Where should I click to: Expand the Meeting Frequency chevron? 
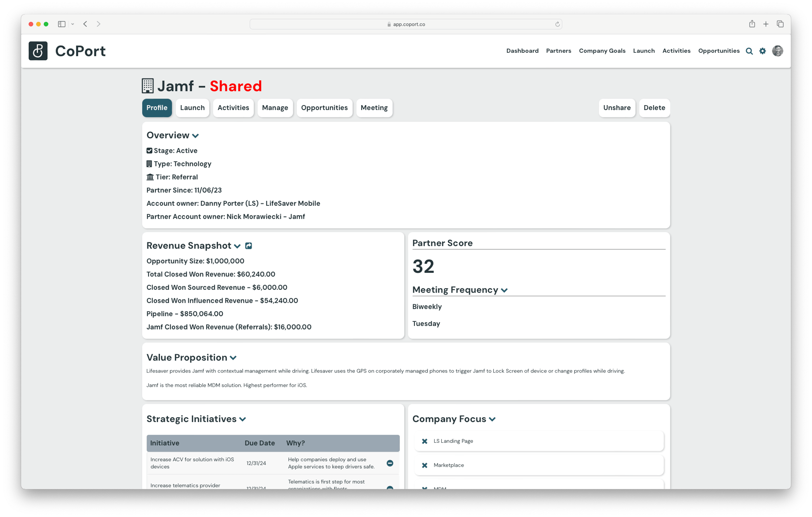504,291
